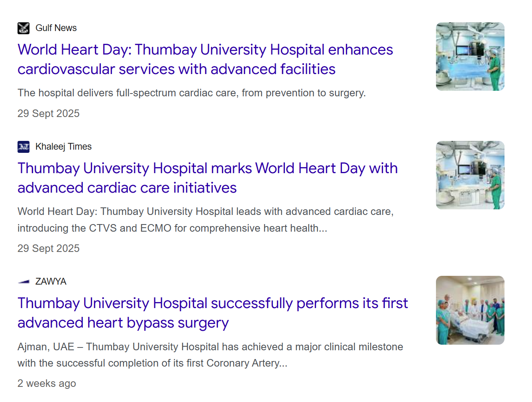The width and height of the screenshot is (532, 402).
Task: Open ZAWYA medical team group thumbnail
Action: pos(470,310)
